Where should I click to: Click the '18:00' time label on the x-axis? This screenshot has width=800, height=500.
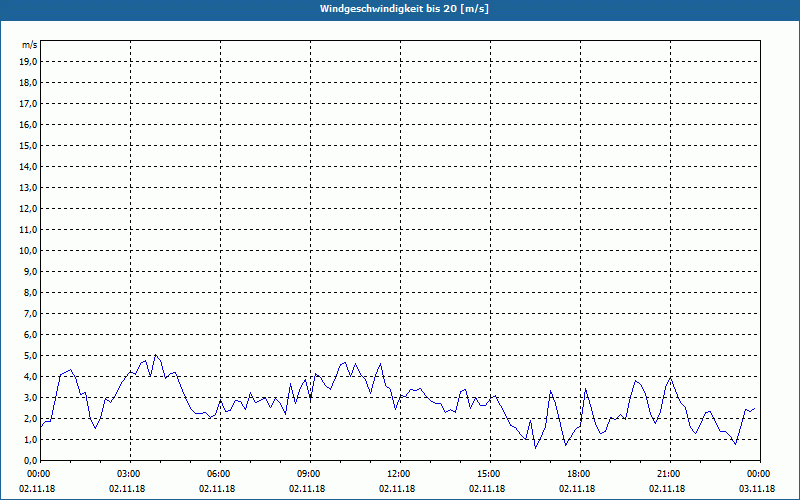[580, 474]
